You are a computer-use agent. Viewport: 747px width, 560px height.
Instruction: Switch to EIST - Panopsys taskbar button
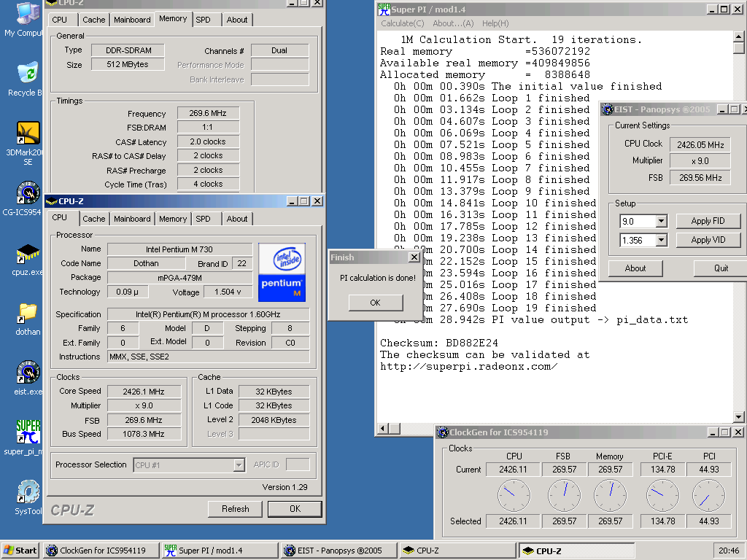338,551
